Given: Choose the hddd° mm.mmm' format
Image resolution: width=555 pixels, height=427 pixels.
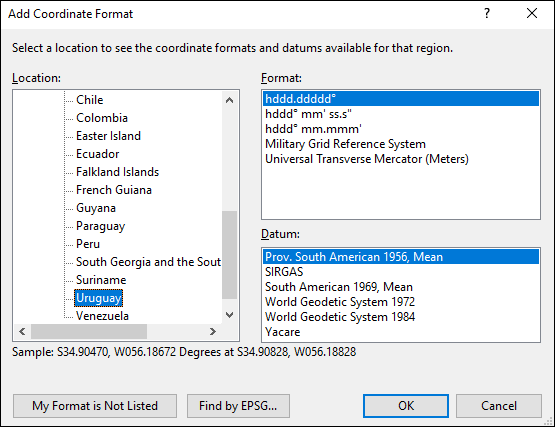Looking at the screenshot, I should [401, 129].
